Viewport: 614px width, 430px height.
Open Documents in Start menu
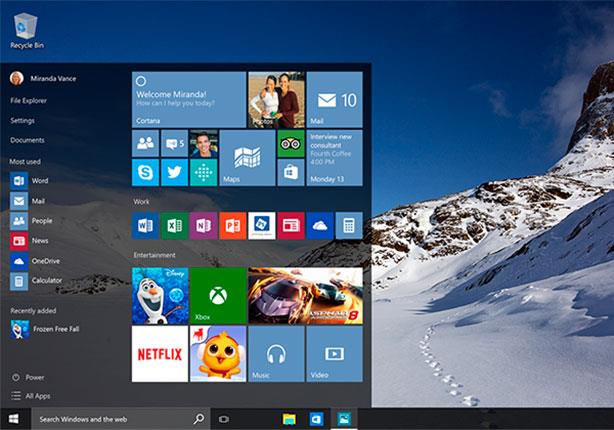point(27,140)
